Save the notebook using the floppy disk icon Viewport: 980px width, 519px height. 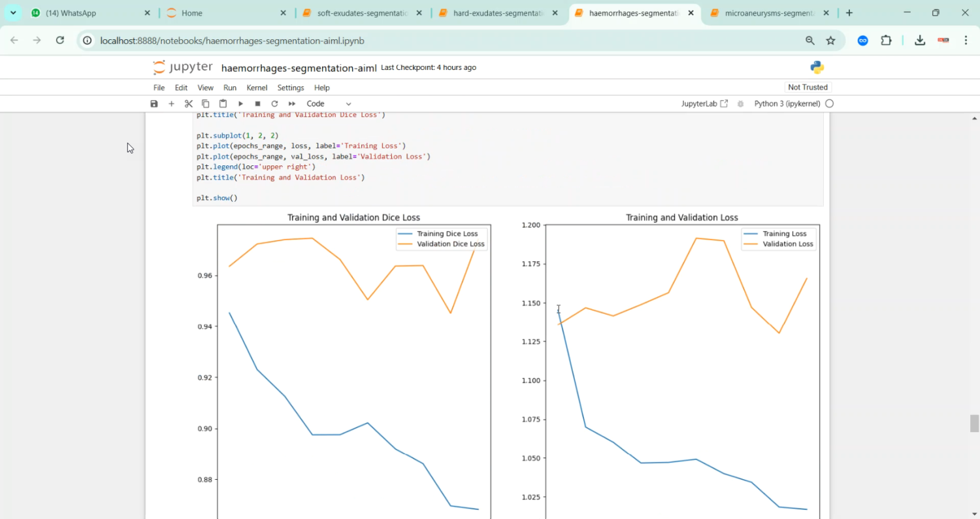154,104
